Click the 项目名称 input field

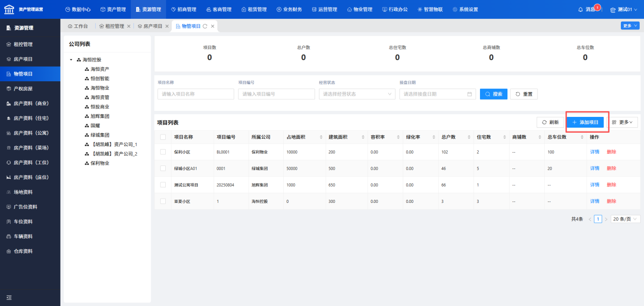click(x=196, y=94)
